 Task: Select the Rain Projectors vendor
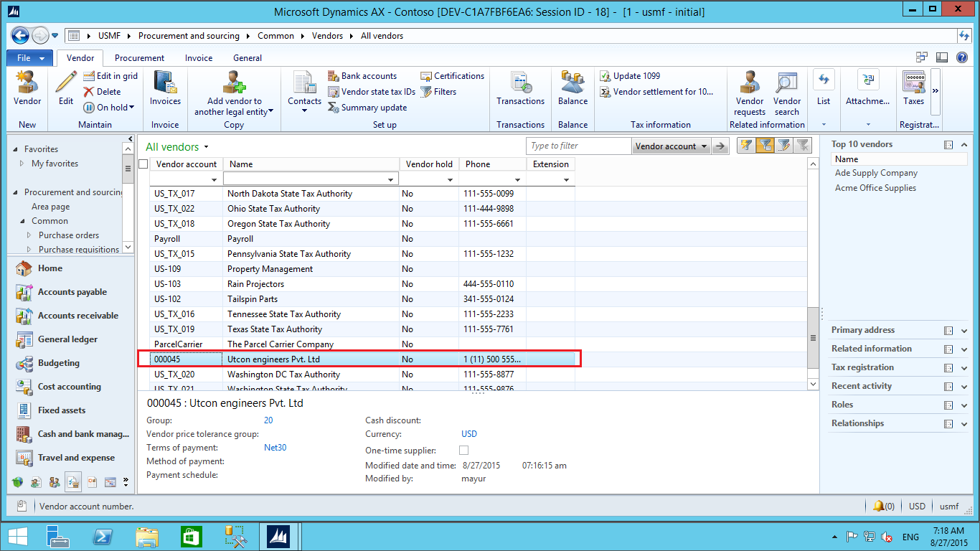362,284
